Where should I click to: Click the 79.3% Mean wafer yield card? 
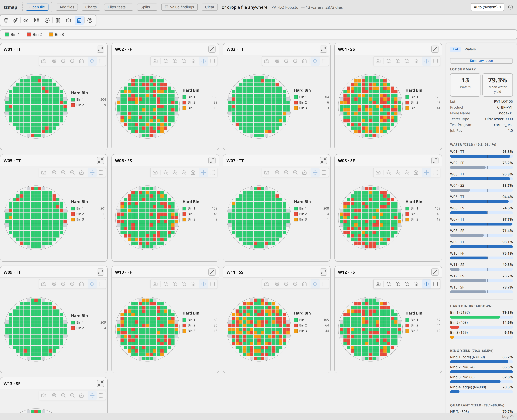click(497, 85)
